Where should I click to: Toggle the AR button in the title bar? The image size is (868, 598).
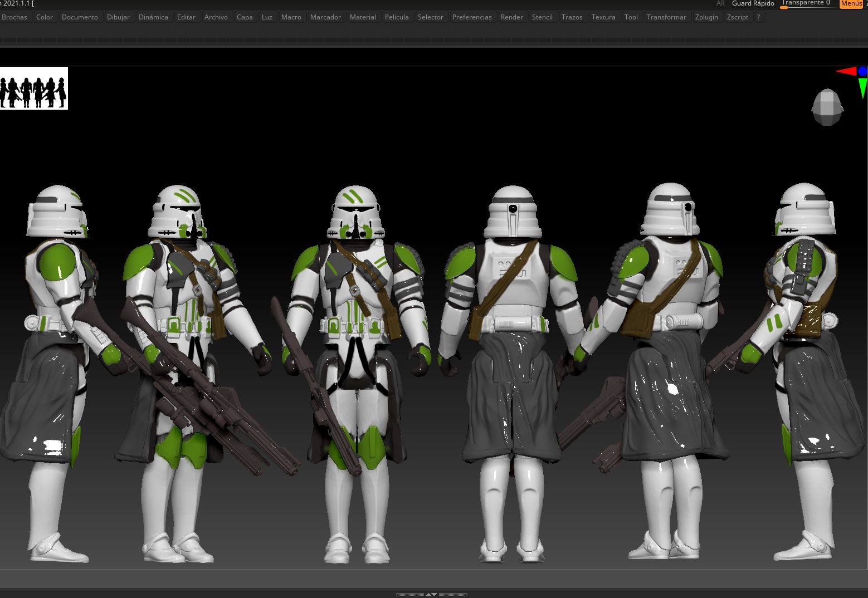(x=721, y=3)
